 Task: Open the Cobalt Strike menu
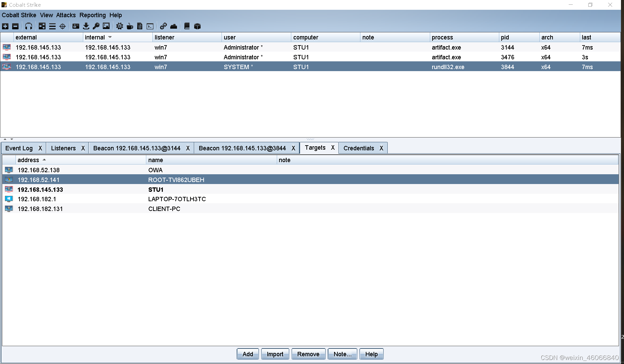[x=19, y=15]
